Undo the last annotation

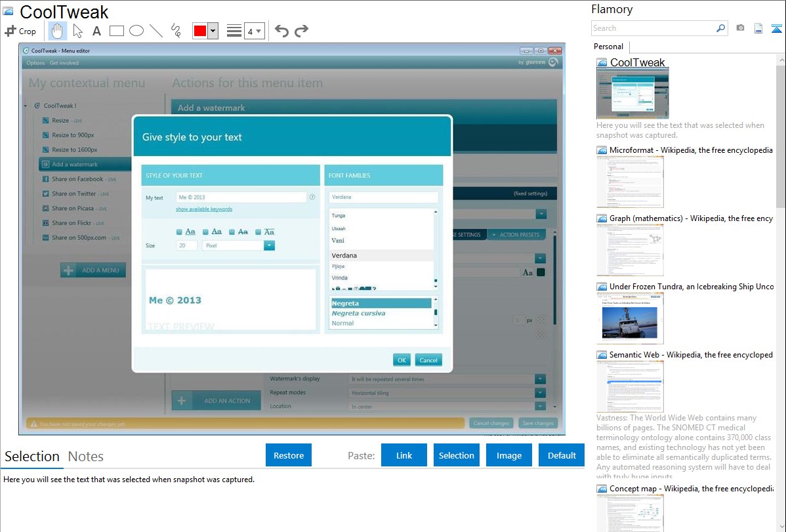coord(281,31)
